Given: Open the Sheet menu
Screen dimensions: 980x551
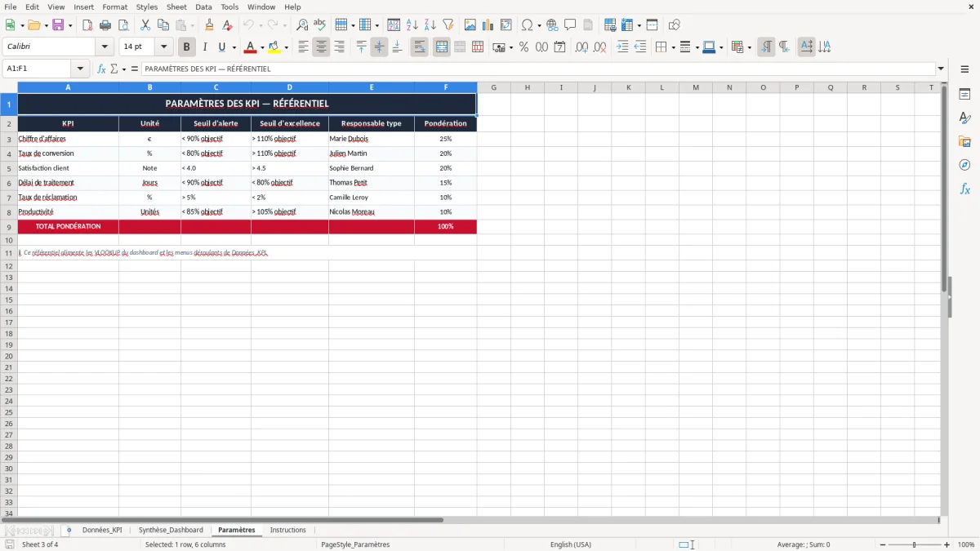Looking at the screenshot, I should coord(176,7).
